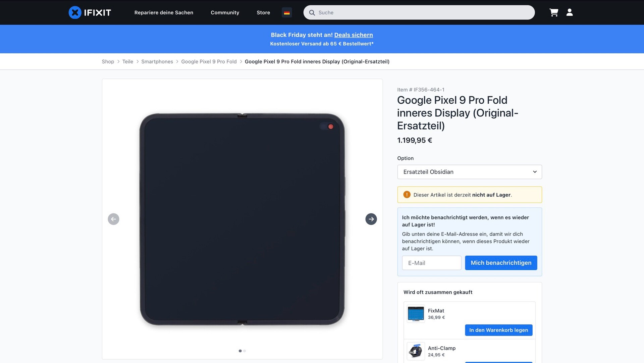Click the E-Mail input field

[x=431, y=263]
